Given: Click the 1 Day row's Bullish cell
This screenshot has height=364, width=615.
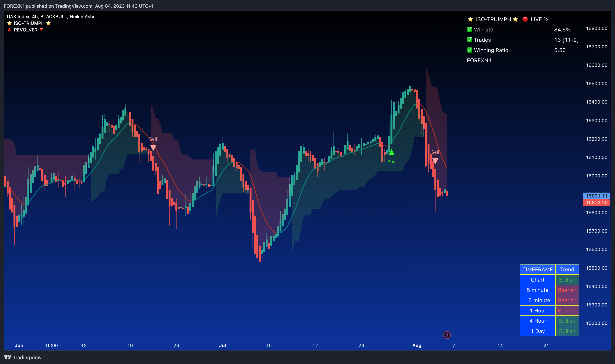Looking at the screenshot, I should (x=567, y=331).
